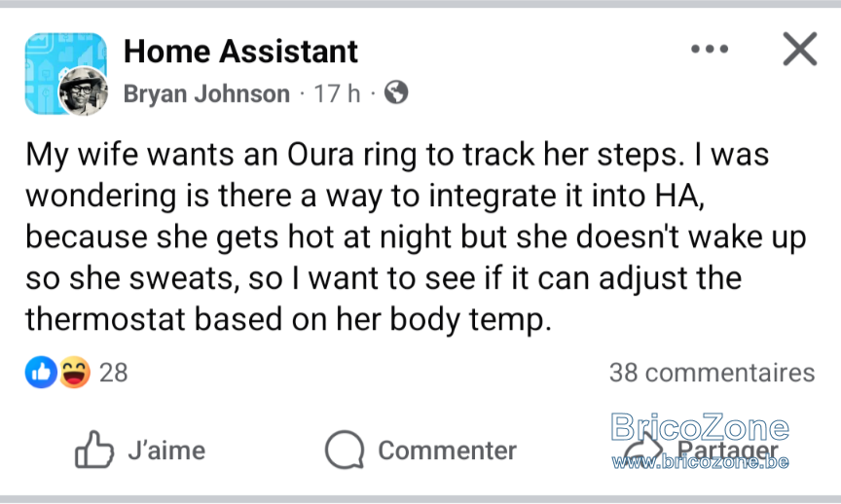841x504 pixels.
Task: Show who reacted with Haha emoji
Action: [x=75, y=372]
